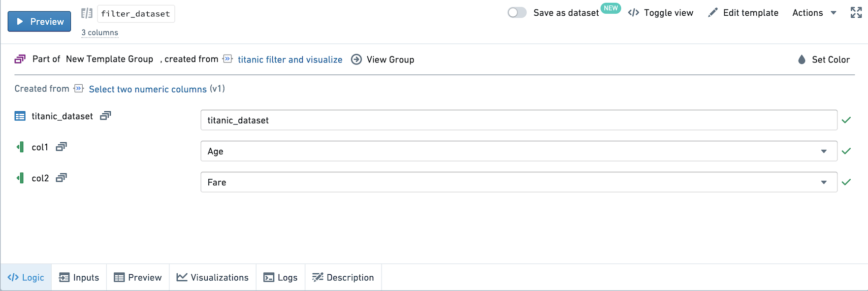Click the filter_dataset name field

click(136, 14)
